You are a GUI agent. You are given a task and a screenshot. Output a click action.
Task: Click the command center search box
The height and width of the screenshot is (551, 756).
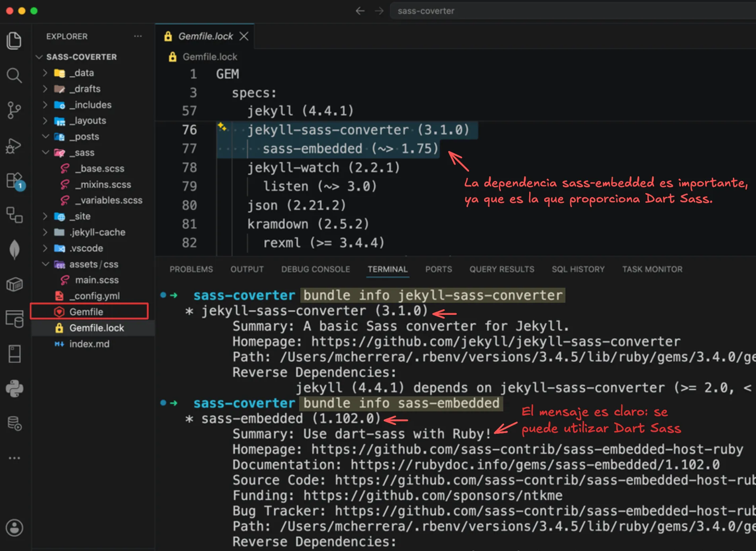click(x=572, y=11)
